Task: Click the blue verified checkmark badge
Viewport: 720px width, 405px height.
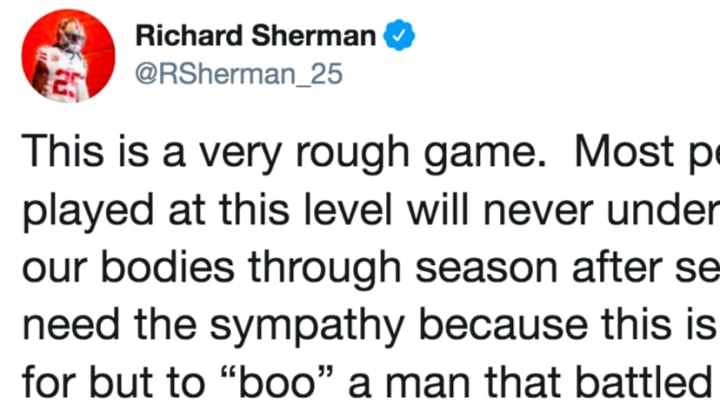Action: click(x=399, y=35)
